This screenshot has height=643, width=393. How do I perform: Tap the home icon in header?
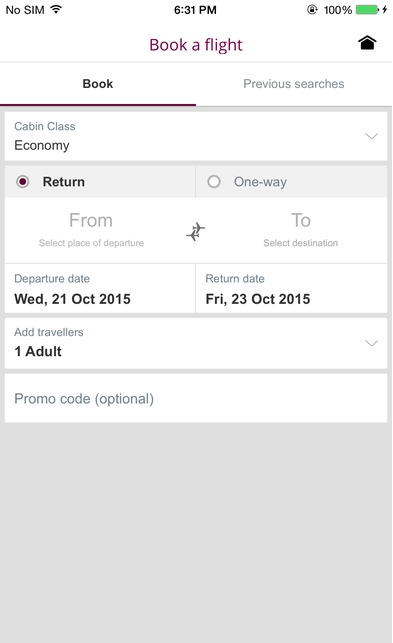367,43
